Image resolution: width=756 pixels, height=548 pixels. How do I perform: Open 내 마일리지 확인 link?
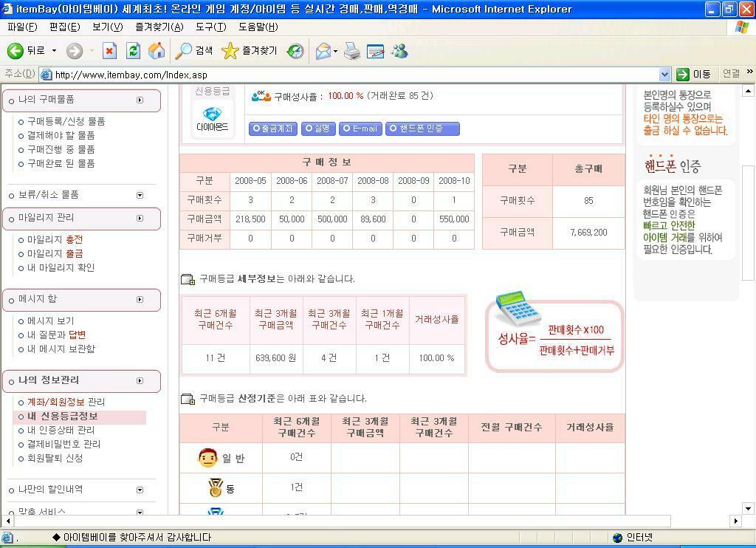pos(61,268)
